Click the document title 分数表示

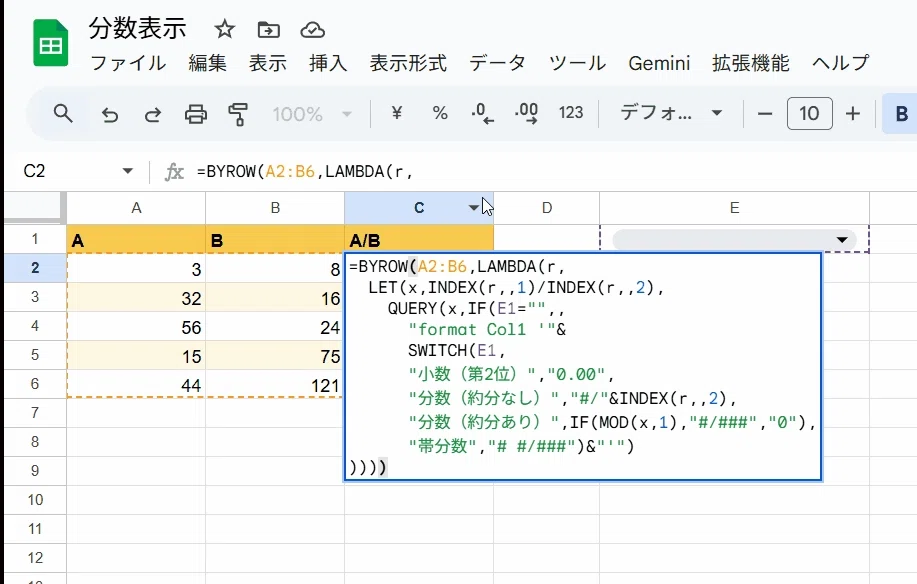(138, 29)
